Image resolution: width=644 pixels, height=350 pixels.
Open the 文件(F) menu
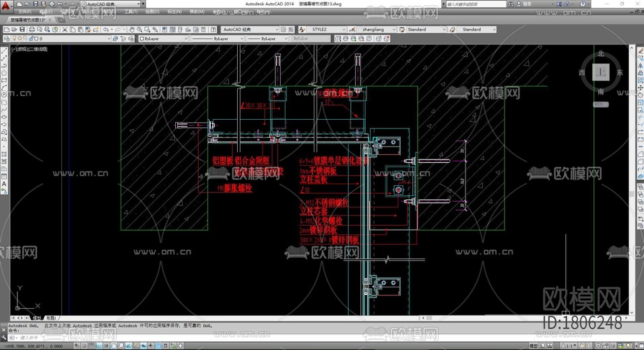25,12
